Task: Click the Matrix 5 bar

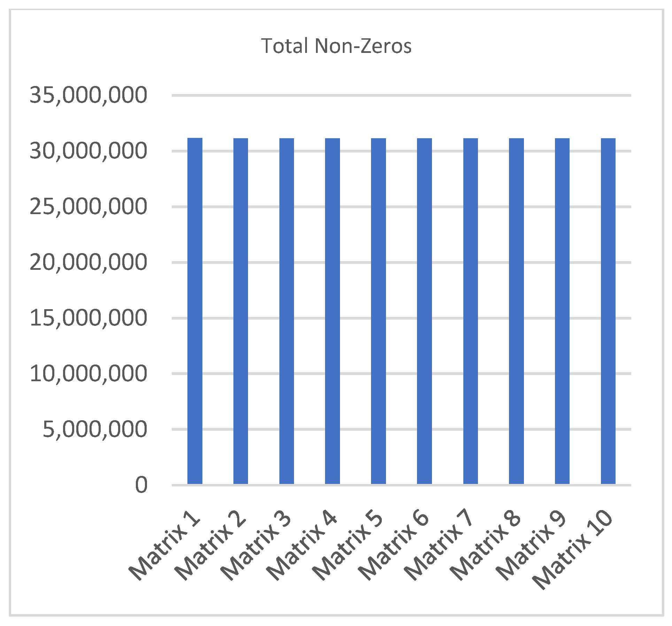Action: (x=379, y=311)
